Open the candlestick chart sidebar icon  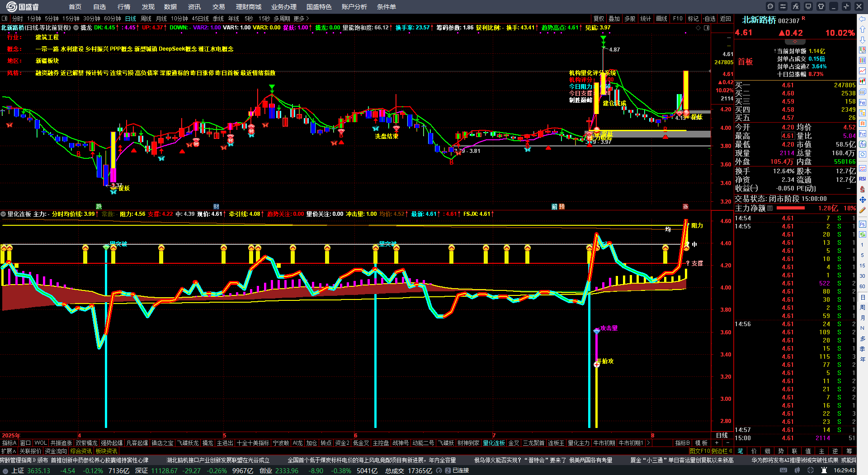coord(863,81)
